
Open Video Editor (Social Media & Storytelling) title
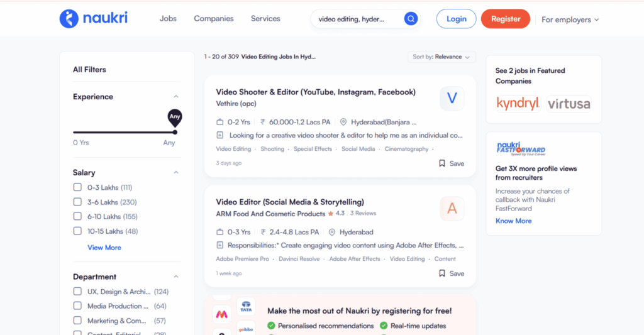click(x=290, y=202)
